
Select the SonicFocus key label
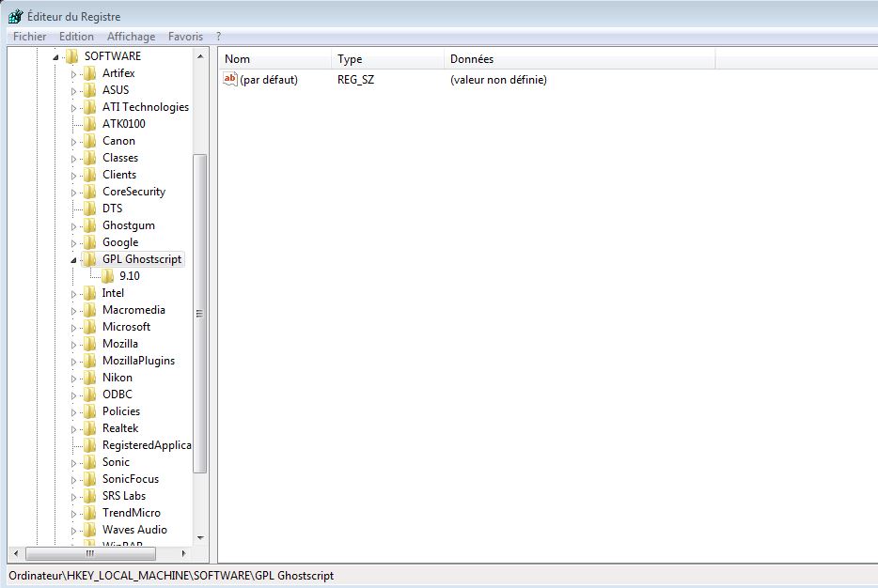pos(131,479)
